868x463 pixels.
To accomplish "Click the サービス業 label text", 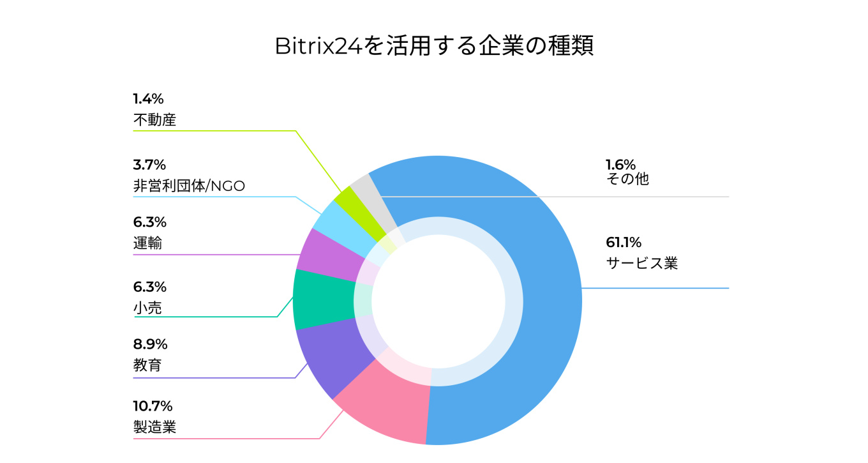I will point(641,263).
